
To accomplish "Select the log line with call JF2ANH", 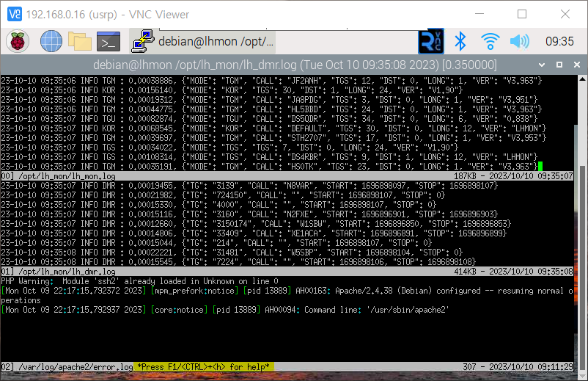I will click(271, 81).
